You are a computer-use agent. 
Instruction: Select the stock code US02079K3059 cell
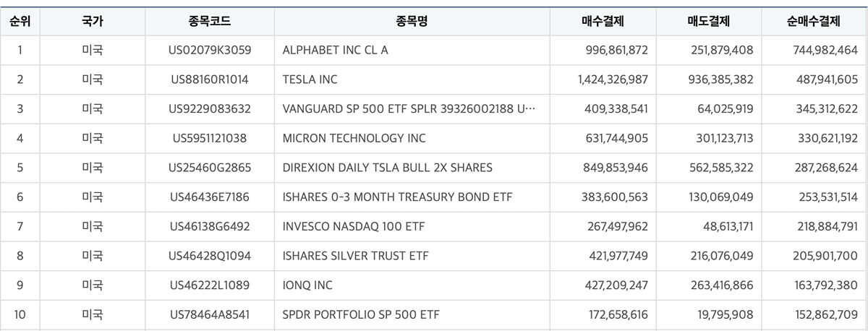click(x=209, y=50)
